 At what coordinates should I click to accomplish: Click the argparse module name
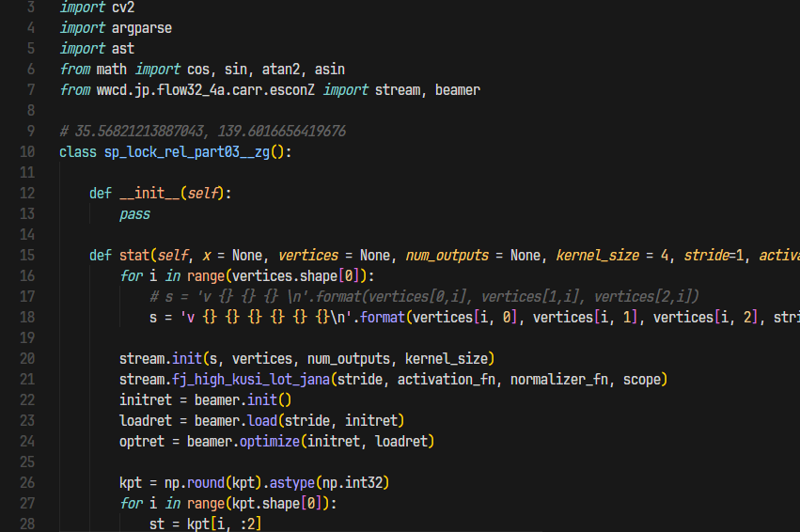(x=141, y=27)
